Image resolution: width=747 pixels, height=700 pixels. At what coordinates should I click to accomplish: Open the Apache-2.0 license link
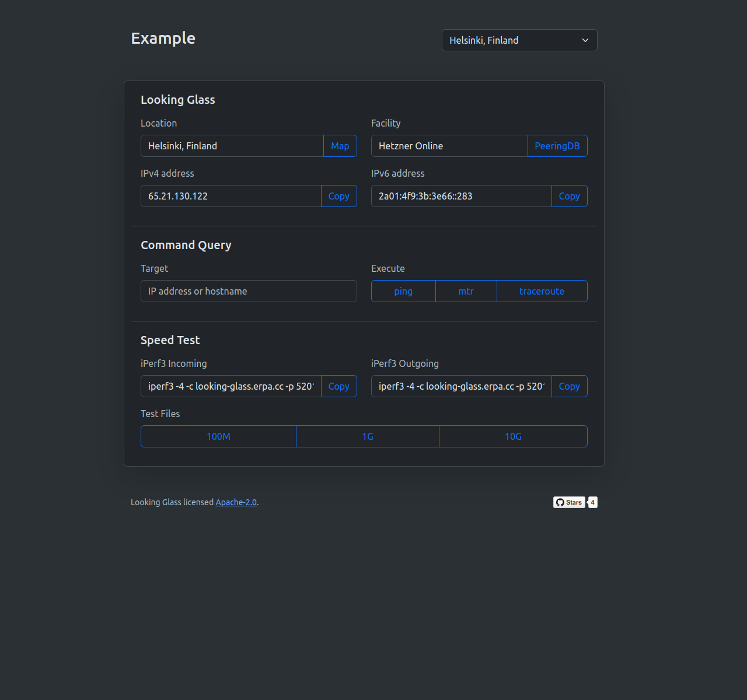[236, 502]
